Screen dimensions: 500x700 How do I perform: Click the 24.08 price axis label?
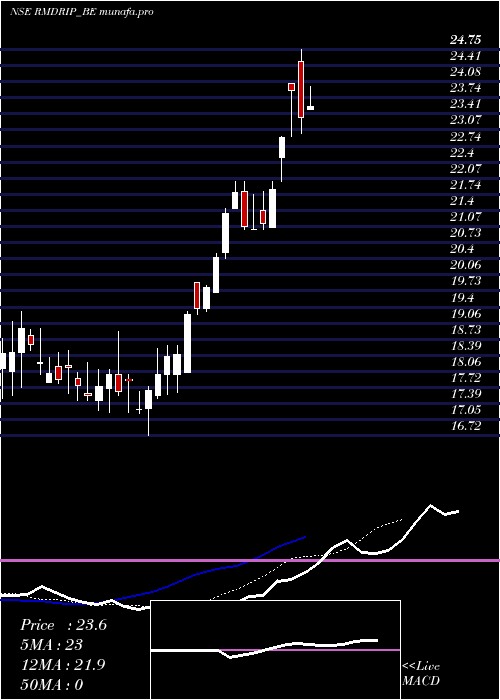(x=466, y=72)
